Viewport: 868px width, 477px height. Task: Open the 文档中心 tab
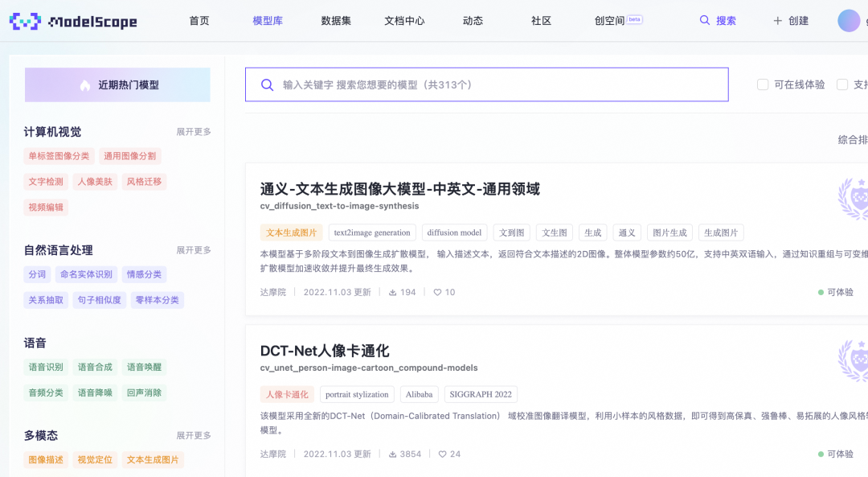pyautogui.click(x=404, y=21)
